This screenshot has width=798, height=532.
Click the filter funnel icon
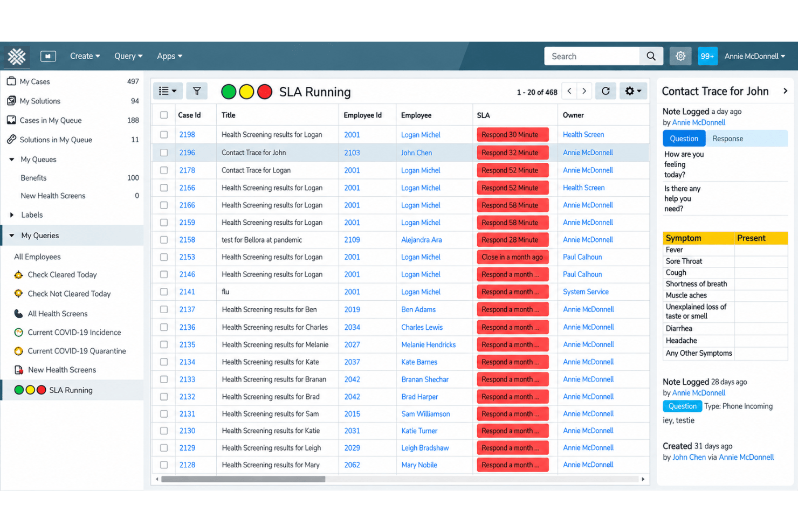197,91
